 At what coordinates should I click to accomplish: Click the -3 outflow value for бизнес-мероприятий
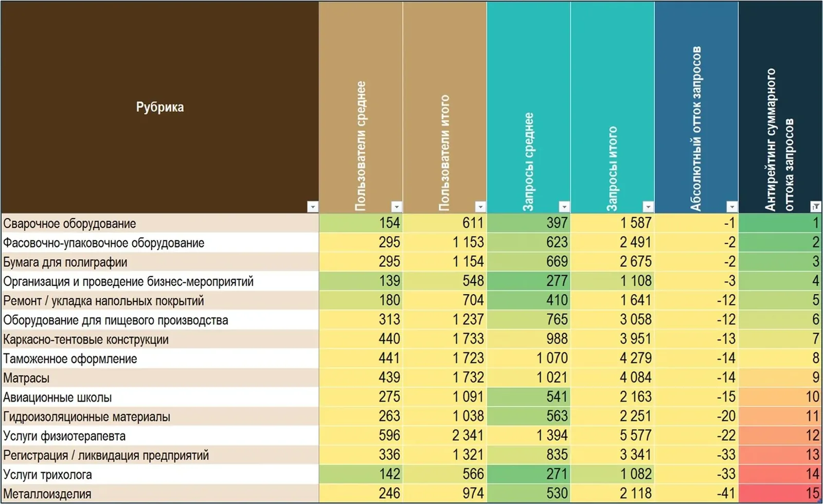[696, 281]
